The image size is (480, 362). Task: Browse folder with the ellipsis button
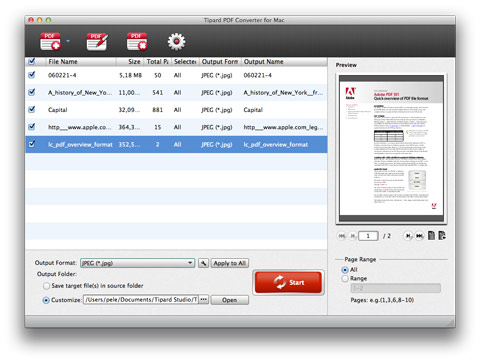[204, 299]
